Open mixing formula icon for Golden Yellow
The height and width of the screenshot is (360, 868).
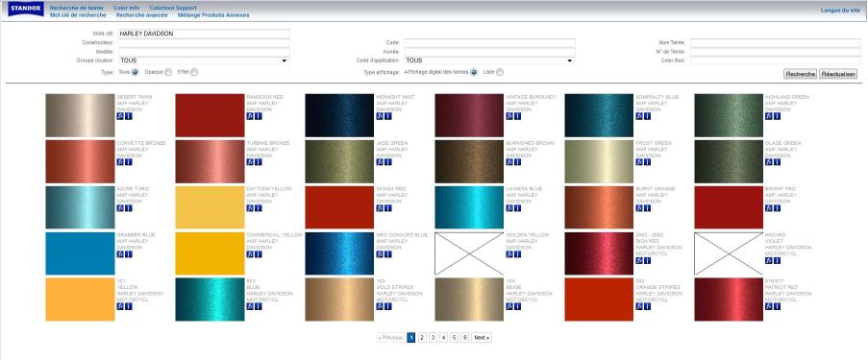pyautogui.click(x=509, y=253)
